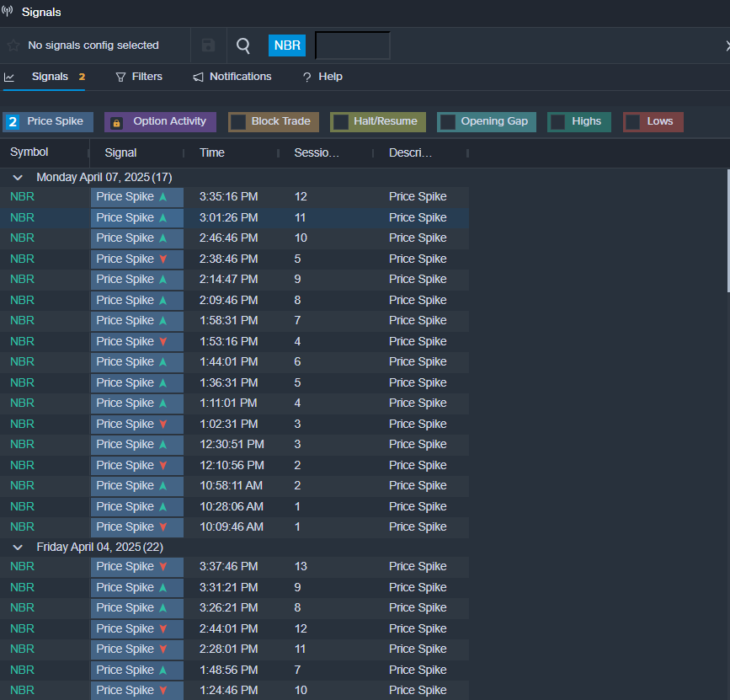Enable the Halt/Resume checkbox
The image size is (730, 700).
[x=340, y=122]
